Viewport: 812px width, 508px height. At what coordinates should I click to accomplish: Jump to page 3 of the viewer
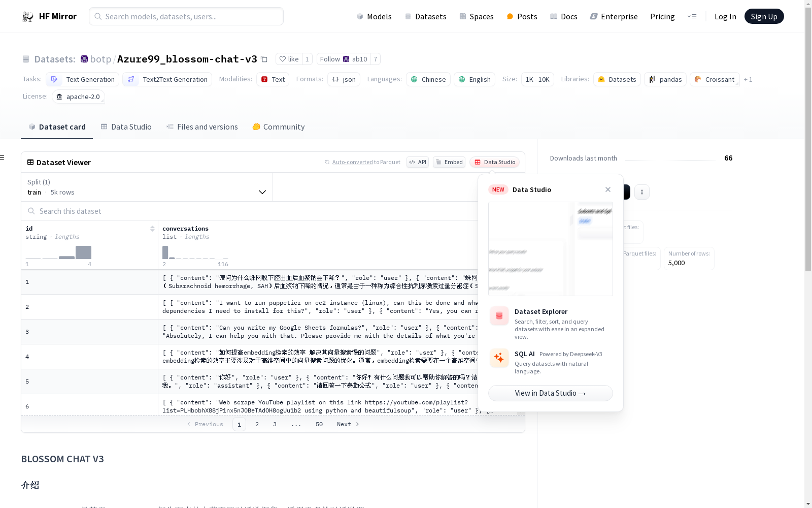click(275, 424)
